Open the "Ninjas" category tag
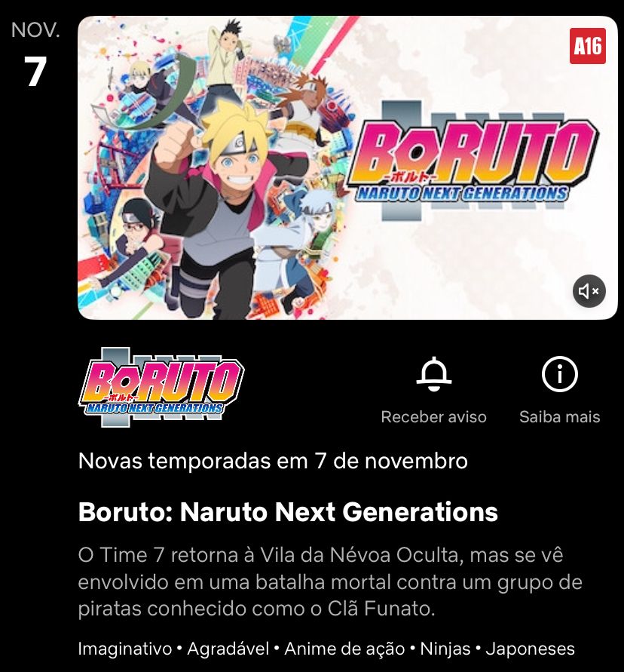The width and height of the screenshot is (624, 672). click(445, 649)
